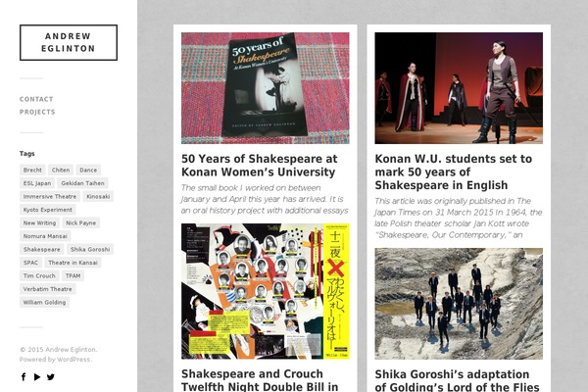Select the Nomura Mansai tag
Image resolution: width=588 pixels, height=392 pixels.
coord(45,236)
